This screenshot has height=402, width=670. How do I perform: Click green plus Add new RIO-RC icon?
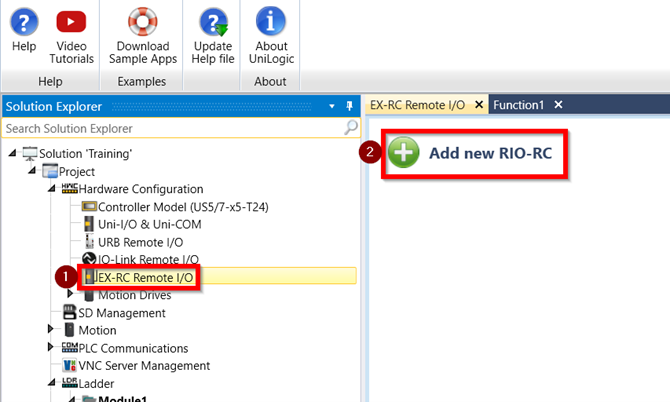403,152
